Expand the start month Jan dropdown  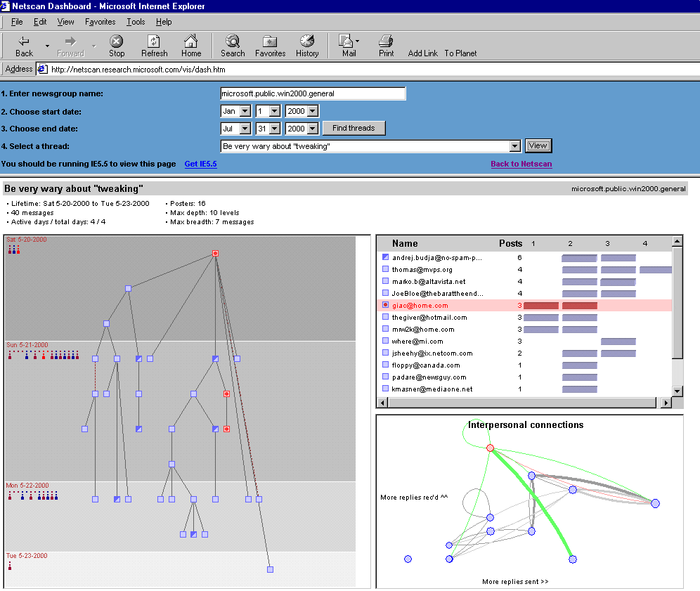245,111
